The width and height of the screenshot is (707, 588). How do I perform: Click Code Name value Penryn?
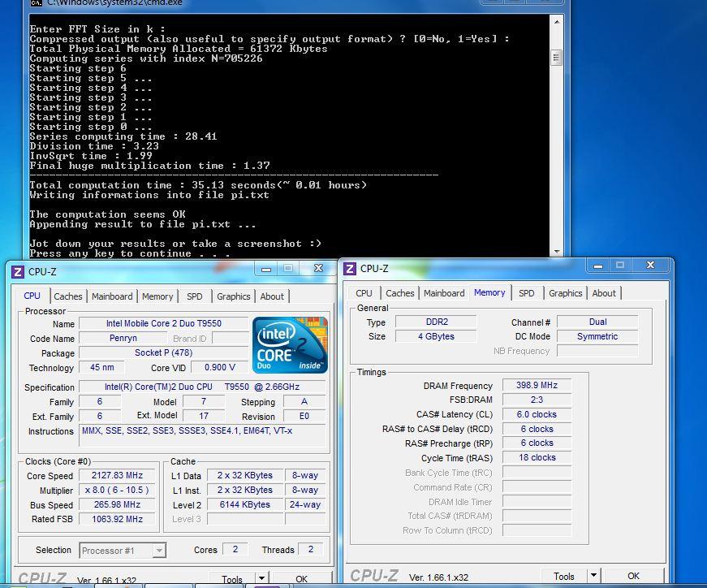click(123, 338)
